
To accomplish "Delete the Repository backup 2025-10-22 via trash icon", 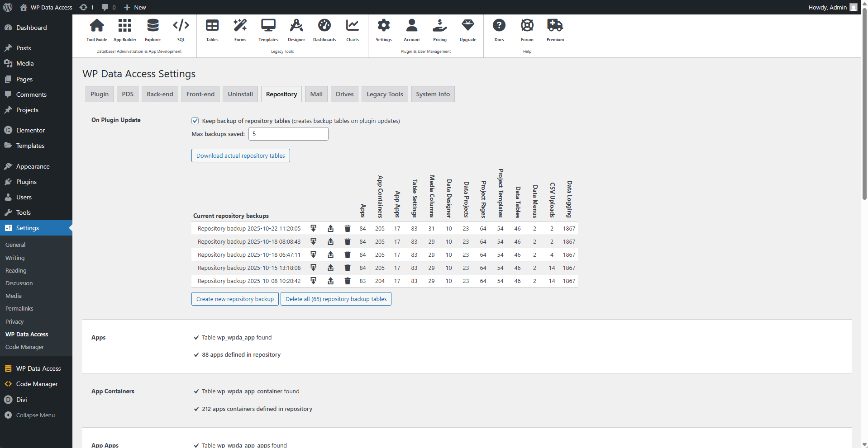I will (x=347, y=229).
